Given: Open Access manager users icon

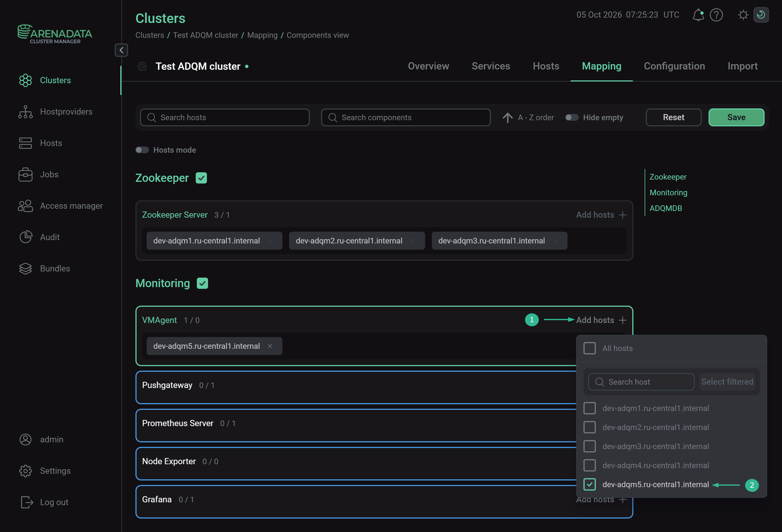Looking at the screenshot, I should (x=26, y=206).
